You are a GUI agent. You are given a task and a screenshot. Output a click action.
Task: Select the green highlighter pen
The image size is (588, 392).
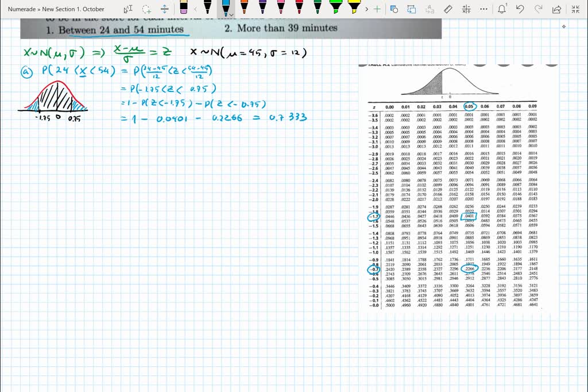tap(336, 8)
